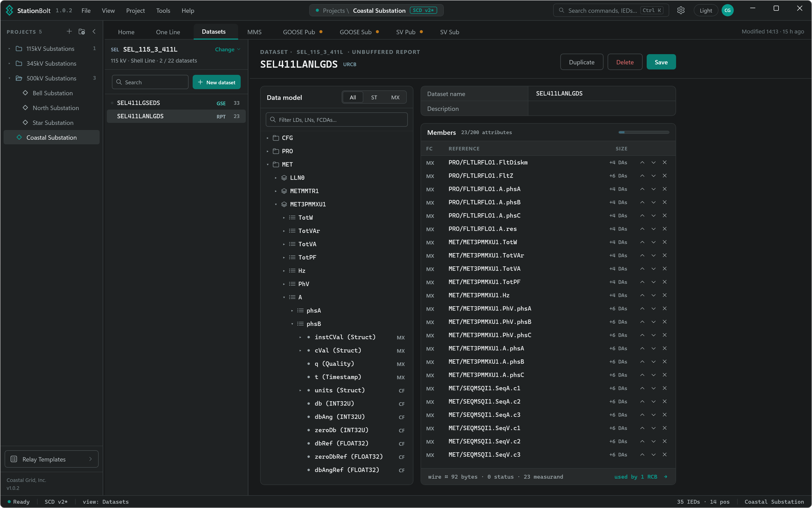Filter data model to MX

pos(395,97)
